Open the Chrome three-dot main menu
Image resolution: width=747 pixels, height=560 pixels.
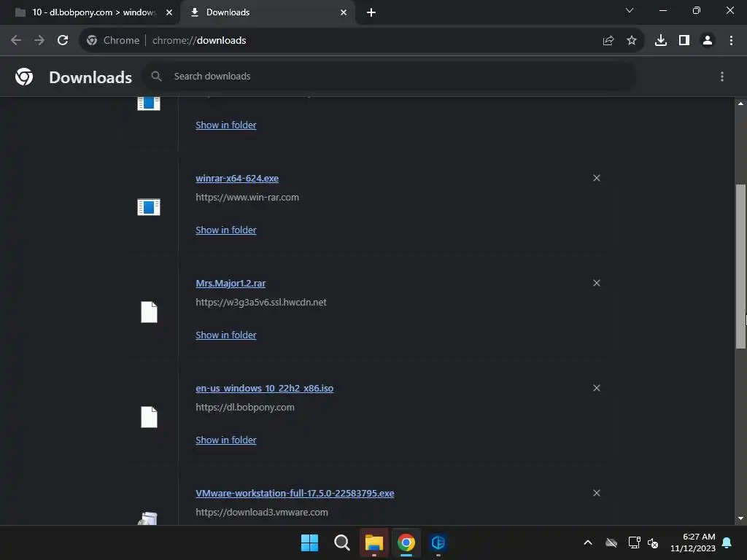731,41
